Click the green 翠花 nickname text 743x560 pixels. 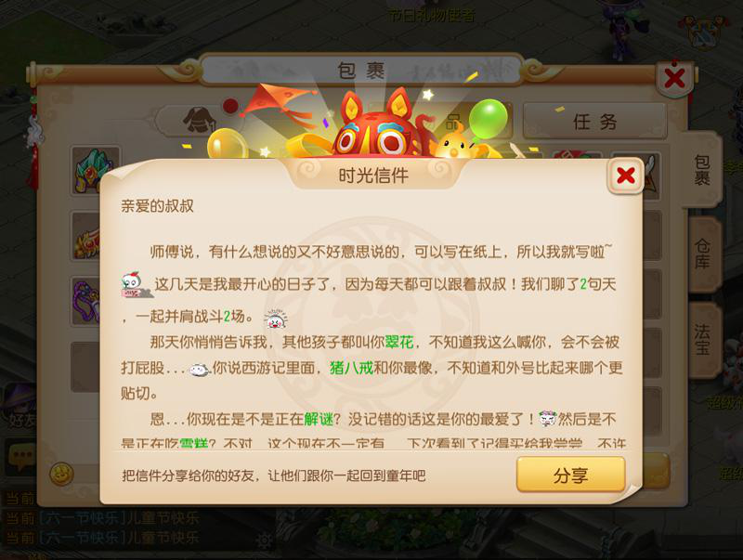[x=399, y=342]
